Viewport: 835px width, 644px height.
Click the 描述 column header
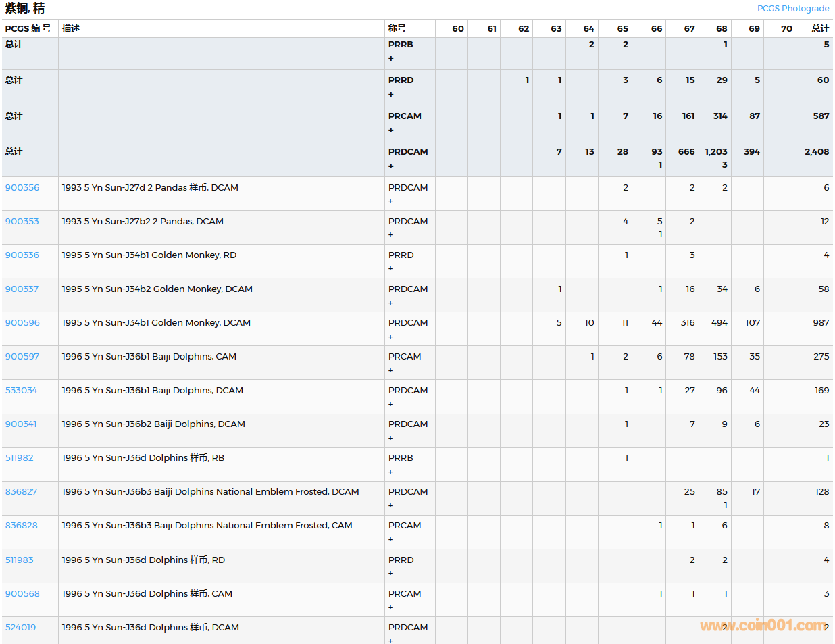[x=71, y=28]
